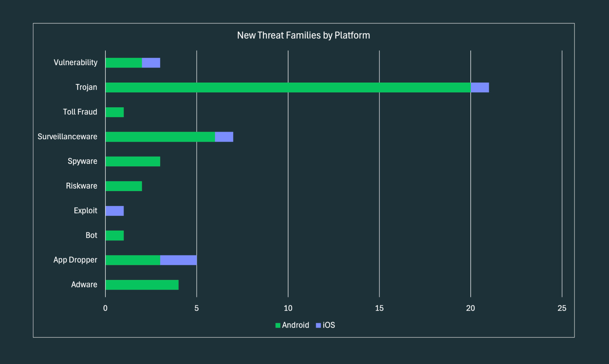The width and height of the screenshot is (609, 364).
Task: Click the Android legend text
Action: pyautogui.click(x=295, y=325)
